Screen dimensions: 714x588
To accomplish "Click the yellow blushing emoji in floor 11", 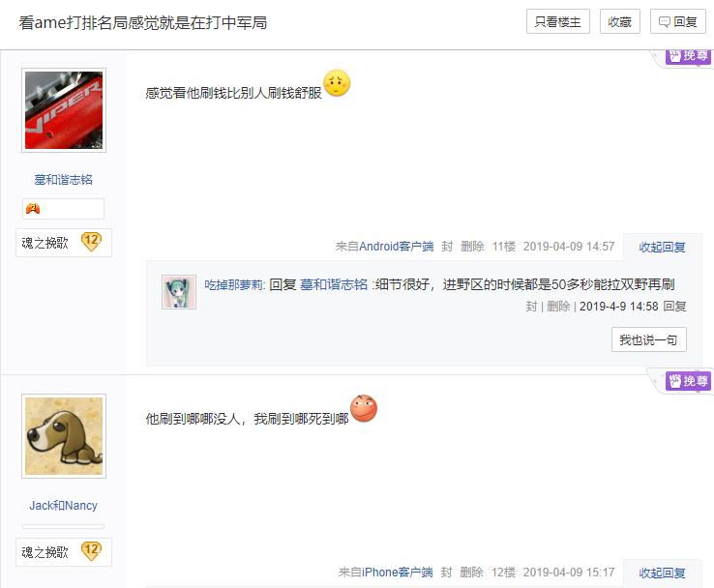I will [x=337, y=83].
